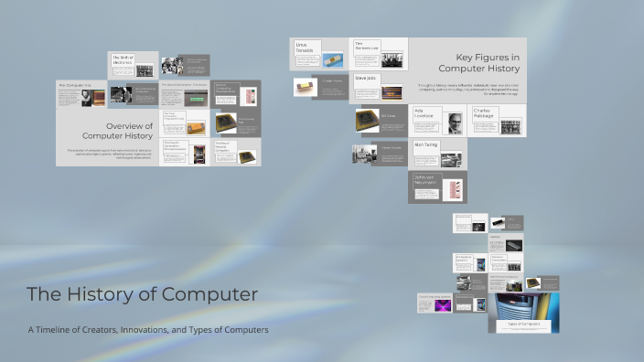This screenshot has height=362, width=644.
Task: Open the 'Alan Turing' slide
Action: (x=438, y=154)
